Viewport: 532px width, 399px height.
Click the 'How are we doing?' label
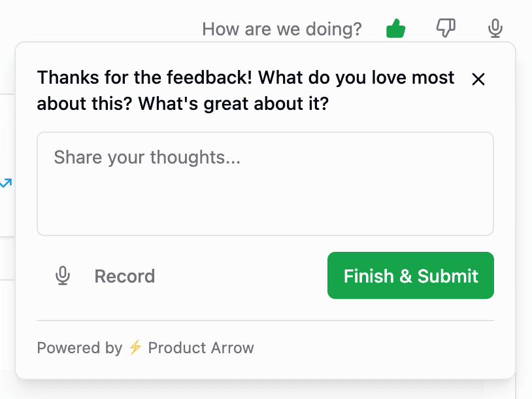tap(282, 29)
